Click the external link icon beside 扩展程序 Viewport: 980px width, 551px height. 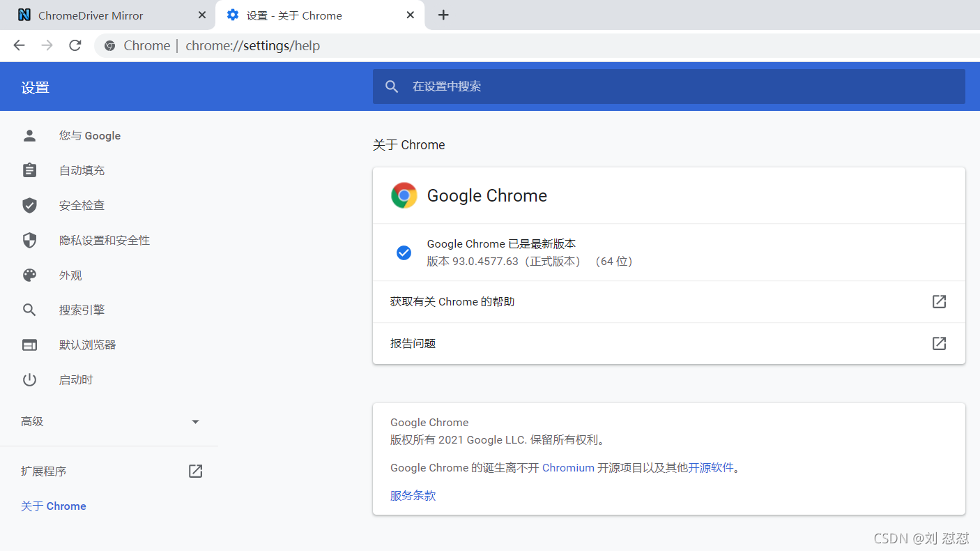click(196, 471)
